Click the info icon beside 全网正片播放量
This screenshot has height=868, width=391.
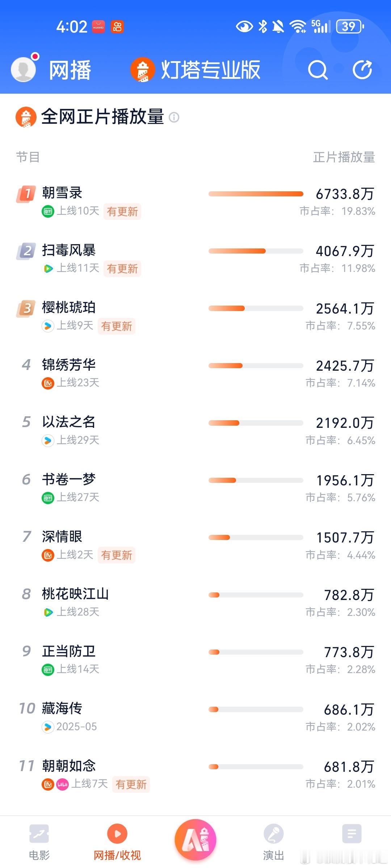(x=174, y=118)
